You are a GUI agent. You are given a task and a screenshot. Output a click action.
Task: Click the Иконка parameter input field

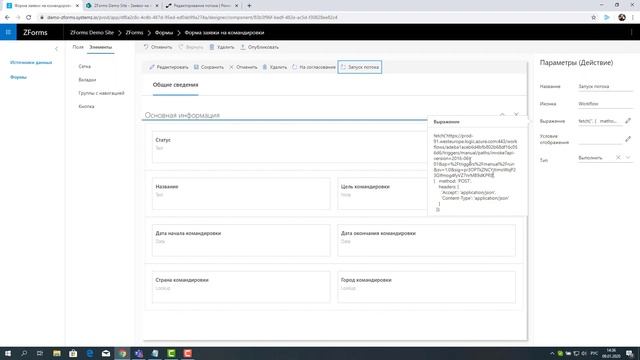coord(605,104)
